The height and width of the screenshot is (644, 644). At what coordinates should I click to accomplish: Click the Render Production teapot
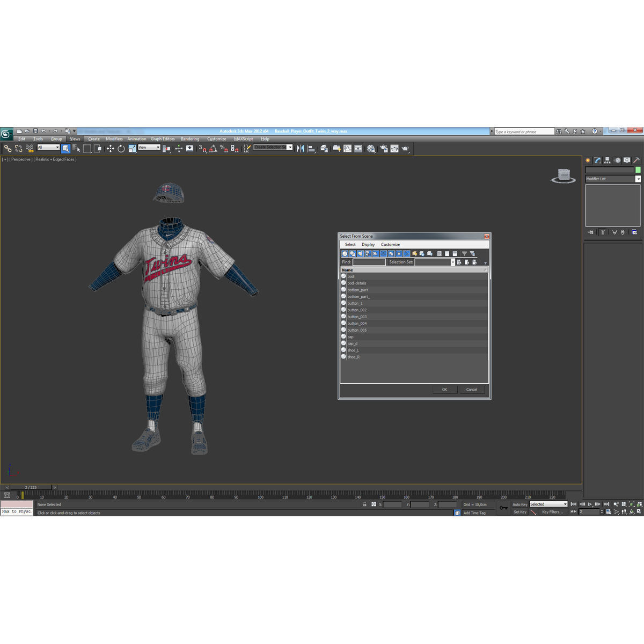pyautogui.click(x=406, y=149)
